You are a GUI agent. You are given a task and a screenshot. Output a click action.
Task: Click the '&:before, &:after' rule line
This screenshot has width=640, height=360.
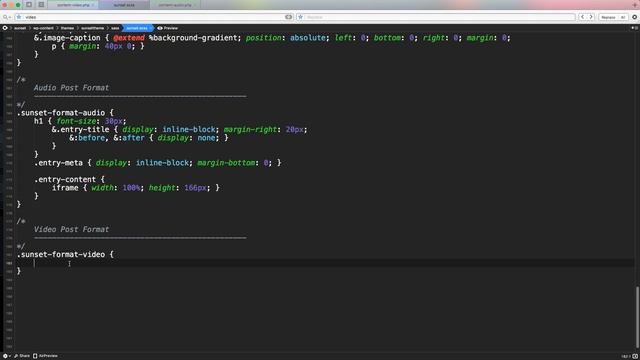point(149,138)
